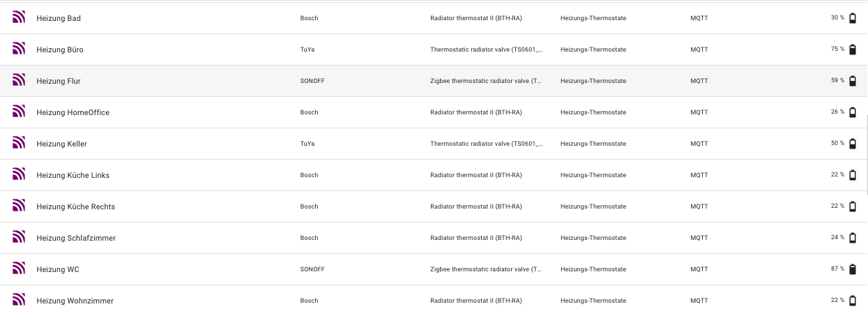Viewport: 868px width, 316px height.
Task: Click the battery icon showing 59 %
Action: point(852,81)
